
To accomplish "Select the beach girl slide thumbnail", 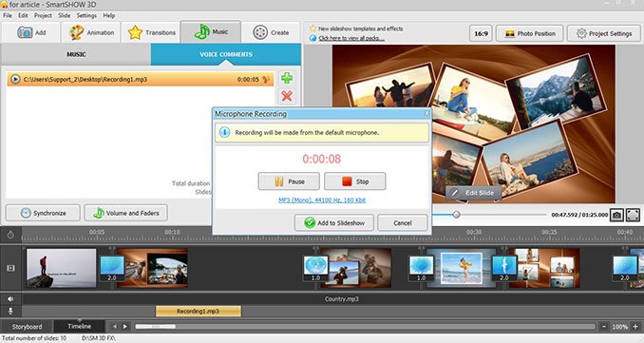I will (462, 268).
